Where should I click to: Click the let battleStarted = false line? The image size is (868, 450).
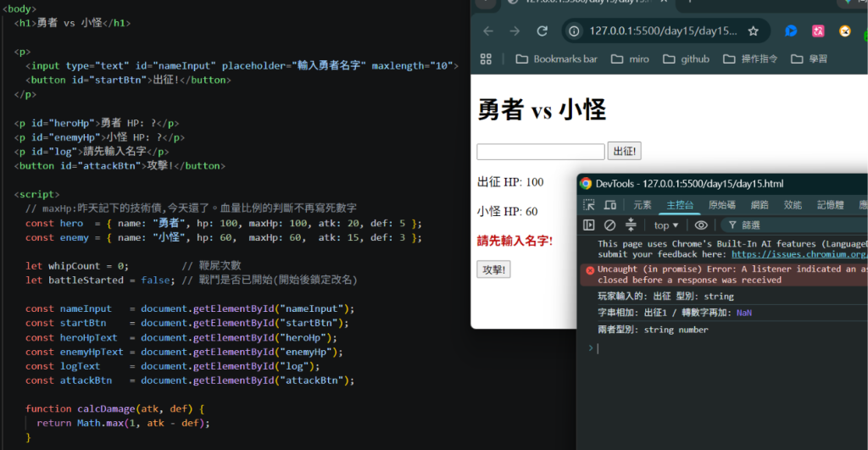[100, 281]
